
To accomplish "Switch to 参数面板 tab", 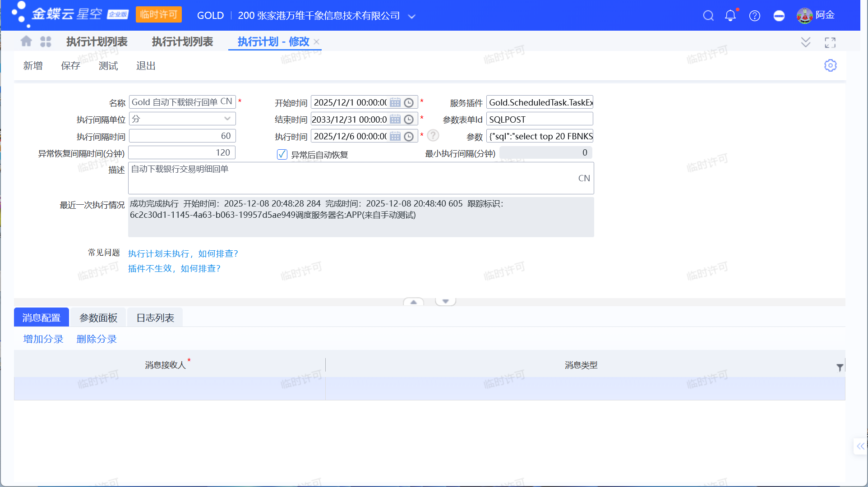I will pyautogui.click(x=98, y=318).
